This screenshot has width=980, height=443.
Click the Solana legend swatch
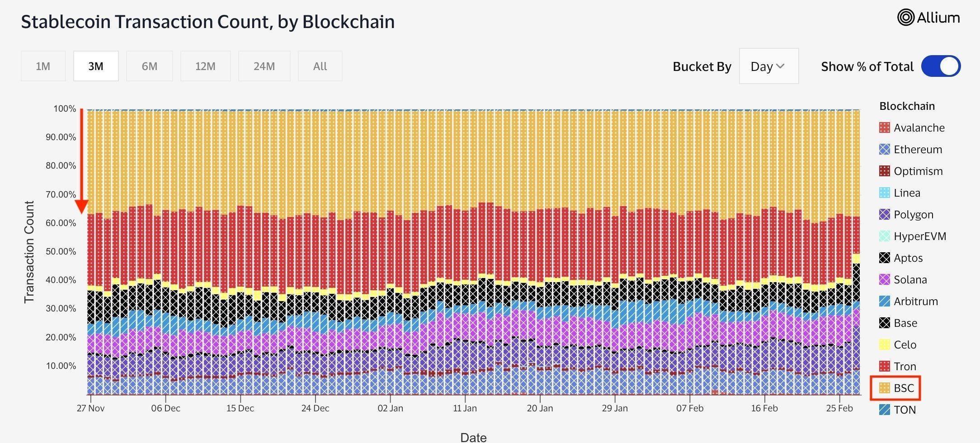[x=885, y=279]
